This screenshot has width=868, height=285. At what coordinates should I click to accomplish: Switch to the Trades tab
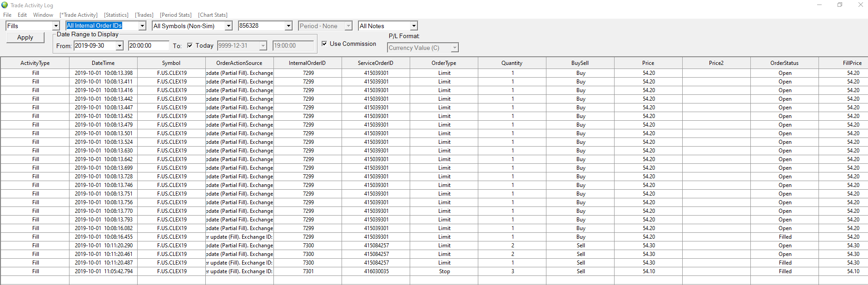pos(144,15)
